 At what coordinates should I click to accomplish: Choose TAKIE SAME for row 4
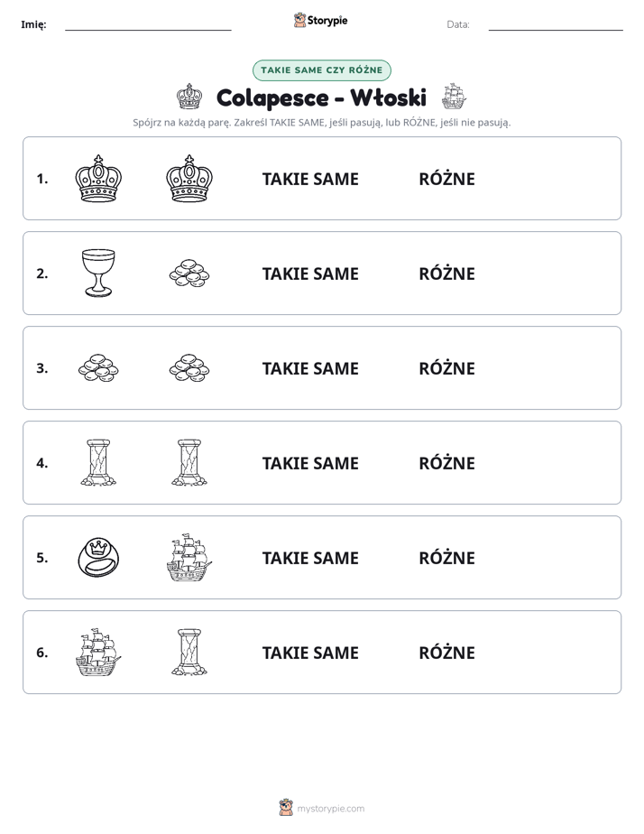310,463
